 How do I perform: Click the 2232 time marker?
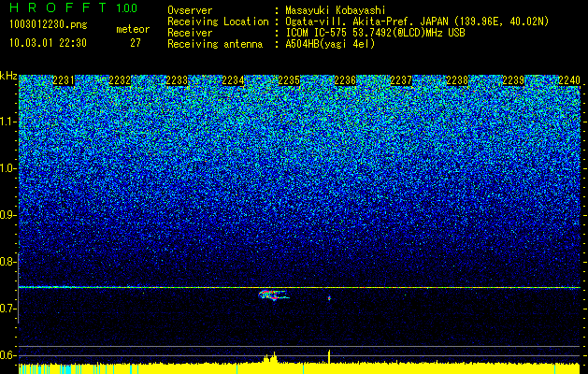click(120, 80)
